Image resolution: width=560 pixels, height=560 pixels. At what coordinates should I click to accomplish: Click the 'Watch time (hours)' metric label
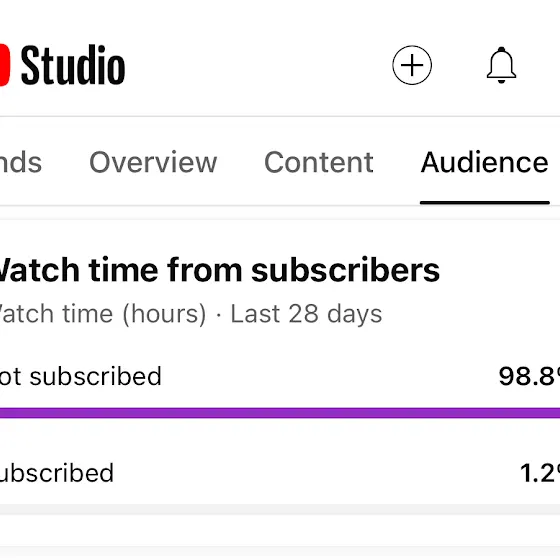click(103, 314)
